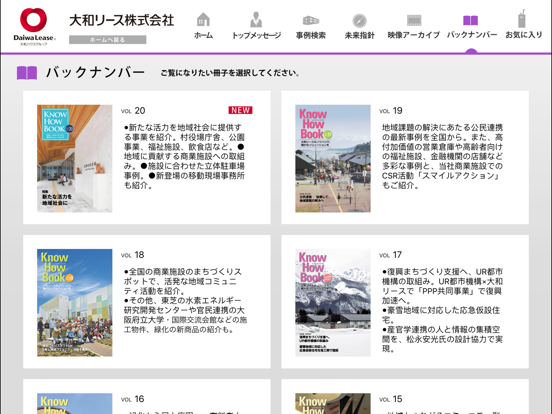Click the VOL 15 title text
This screenshot has width=552, height=414.
point(391,399)
